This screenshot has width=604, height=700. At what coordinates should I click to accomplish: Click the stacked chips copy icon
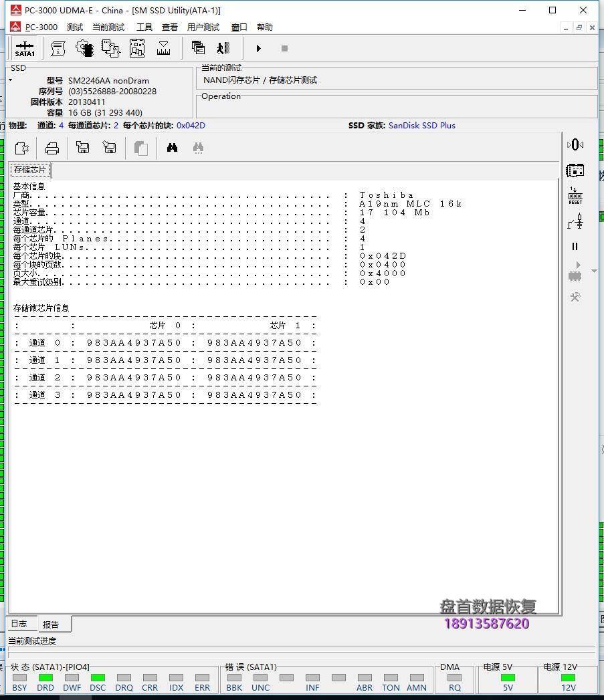point(110,48)
